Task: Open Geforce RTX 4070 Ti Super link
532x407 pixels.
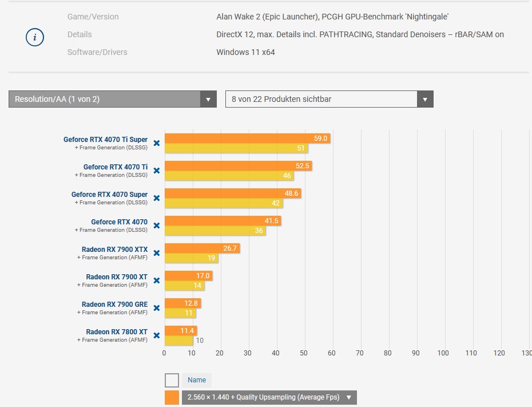Action: [x=105, y=140]
